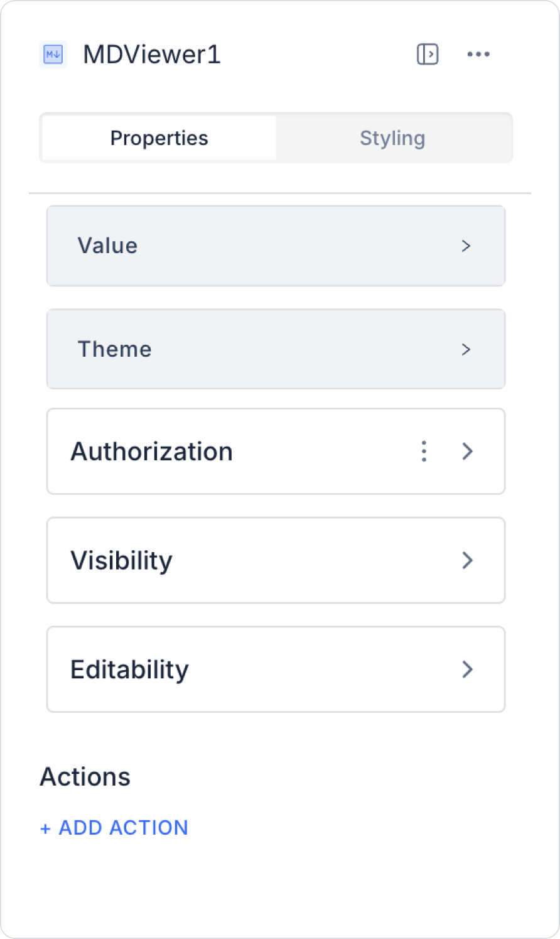This screenshot has width=560, height=939.
Task: Expand Authorization using its chevron arrow
Action: [x=467, y=452]
